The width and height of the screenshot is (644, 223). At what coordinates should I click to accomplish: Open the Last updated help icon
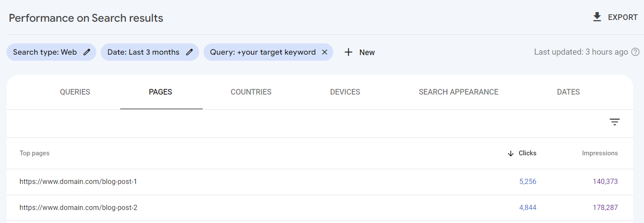635,52
